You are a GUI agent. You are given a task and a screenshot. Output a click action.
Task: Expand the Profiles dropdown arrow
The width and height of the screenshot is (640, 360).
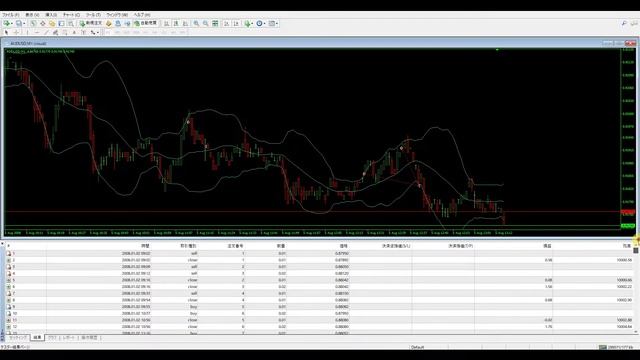(24, 24)
